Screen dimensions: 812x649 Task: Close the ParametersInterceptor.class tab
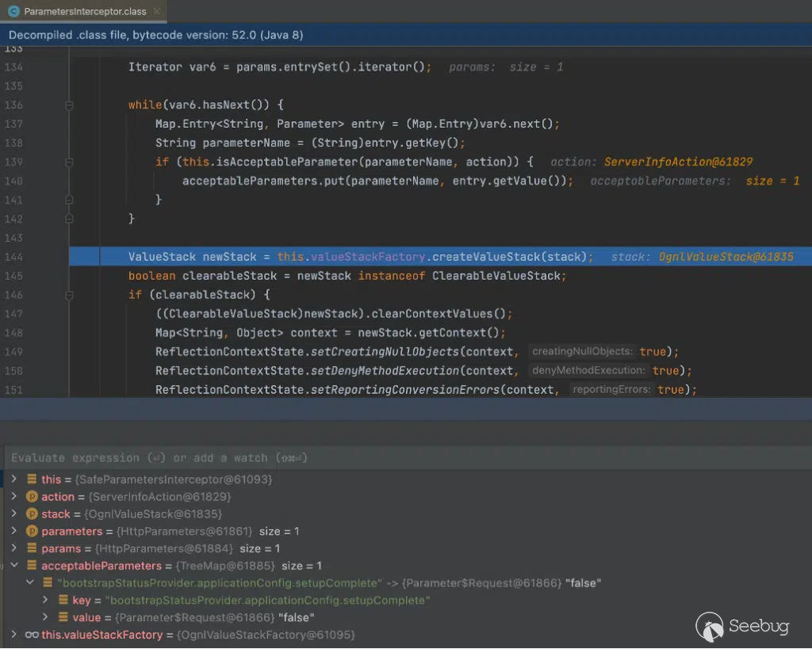(157, 11)
